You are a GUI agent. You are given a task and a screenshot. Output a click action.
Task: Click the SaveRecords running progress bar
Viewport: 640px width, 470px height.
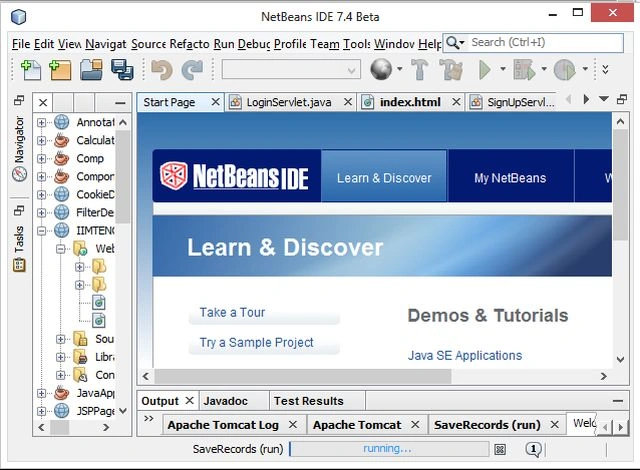coord(389,449)
